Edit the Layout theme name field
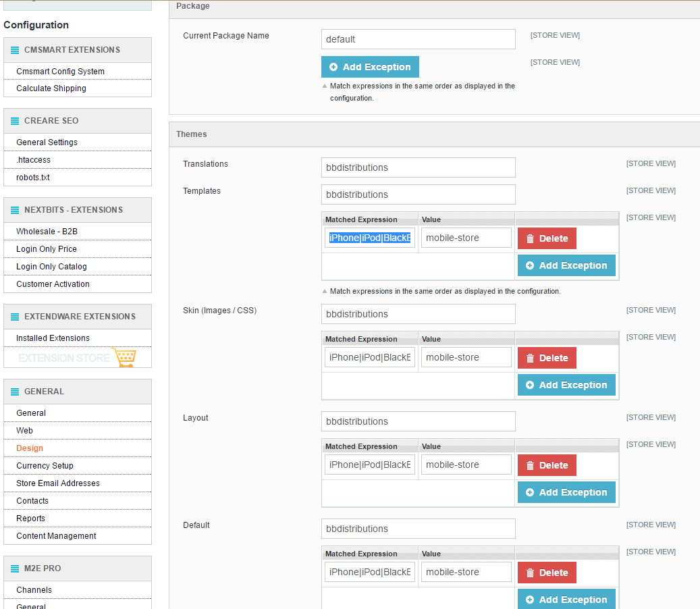This screenshot has width=700, height=609. (x=419, y=421)
